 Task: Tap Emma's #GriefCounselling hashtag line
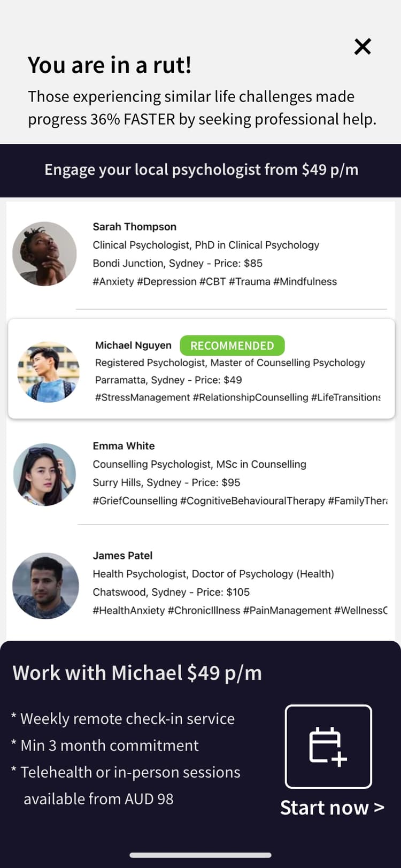240,501
